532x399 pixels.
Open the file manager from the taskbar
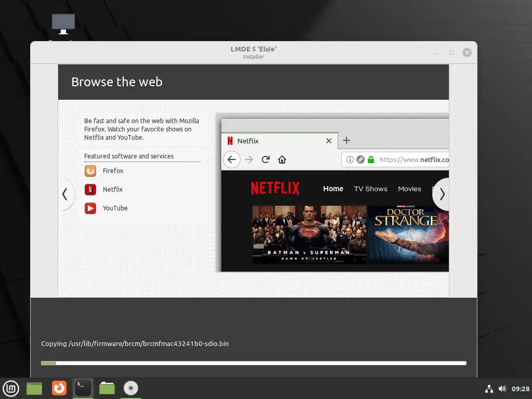(x=107, y=388)
